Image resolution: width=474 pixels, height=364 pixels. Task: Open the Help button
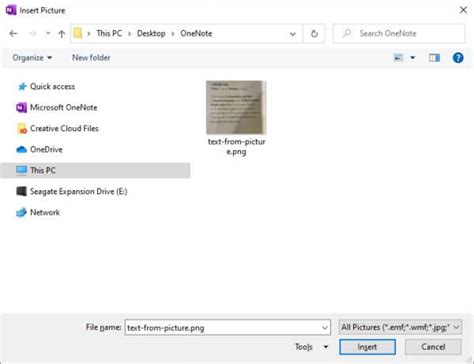(458, 58)
